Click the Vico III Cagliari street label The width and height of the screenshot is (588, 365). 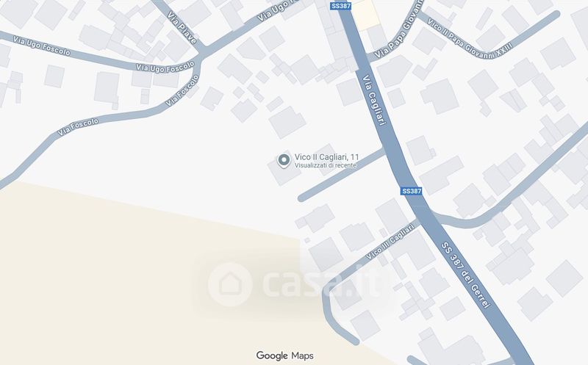tap(390, 242)
